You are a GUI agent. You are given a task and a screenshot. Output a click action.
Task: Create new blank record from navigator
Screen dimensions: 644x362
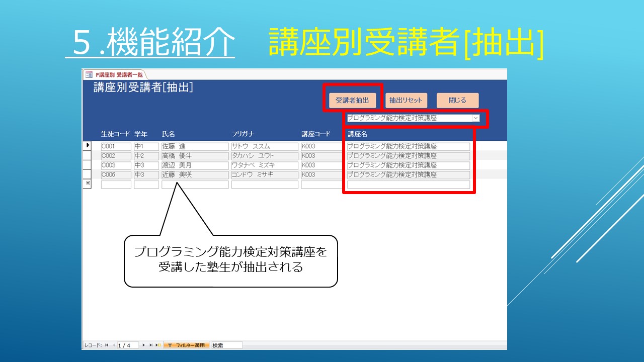coord(158,345)
